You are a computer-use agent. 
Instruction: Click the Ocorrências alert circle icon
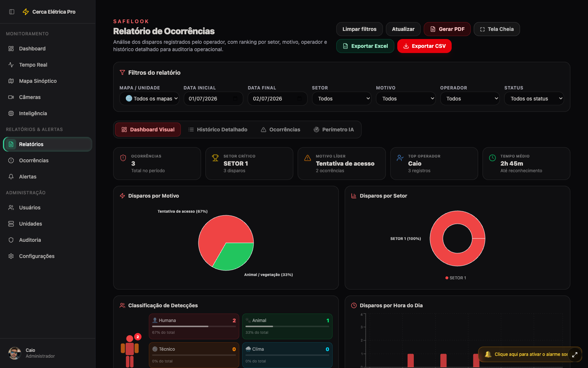(x=11, y=160)
